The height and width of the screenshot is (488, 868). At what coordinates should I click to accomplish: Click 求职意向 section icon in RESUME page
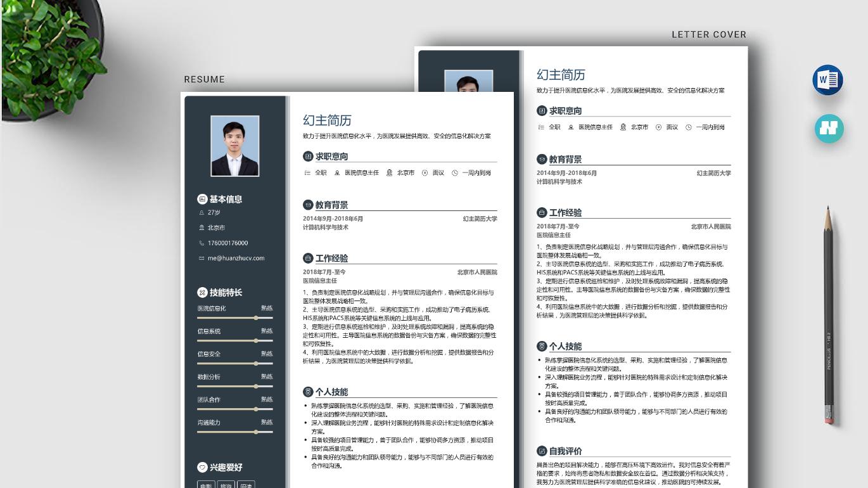click(308, 157)
